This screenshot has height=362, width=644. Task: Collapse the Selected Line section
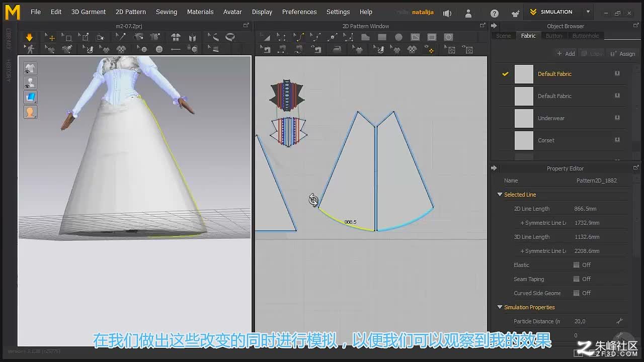click(x=500, y=195)
